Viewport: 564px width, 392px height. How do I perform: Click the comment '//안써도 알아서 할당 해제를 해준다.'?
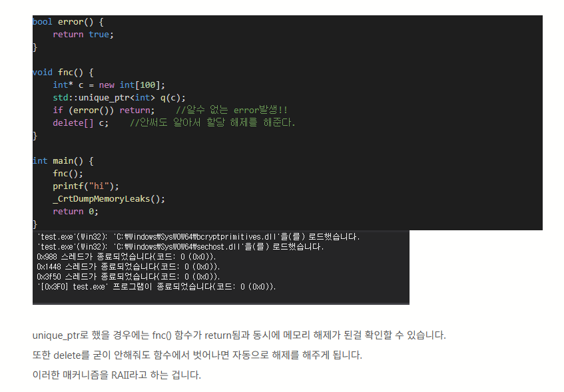[212, 122]
